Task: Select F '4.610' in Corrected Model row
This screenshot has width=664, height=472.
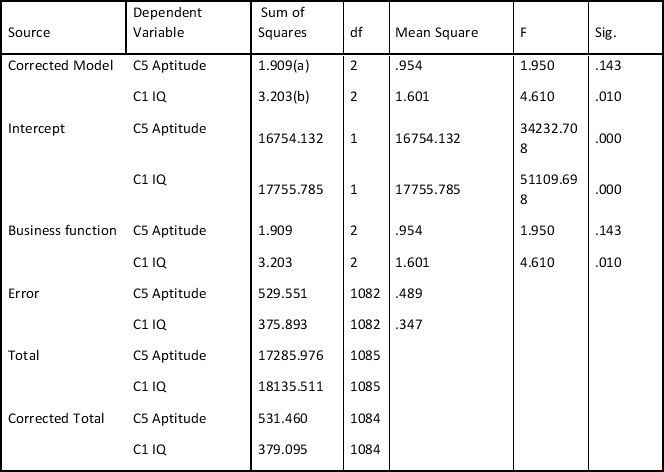Action: [x=537, y=97]
